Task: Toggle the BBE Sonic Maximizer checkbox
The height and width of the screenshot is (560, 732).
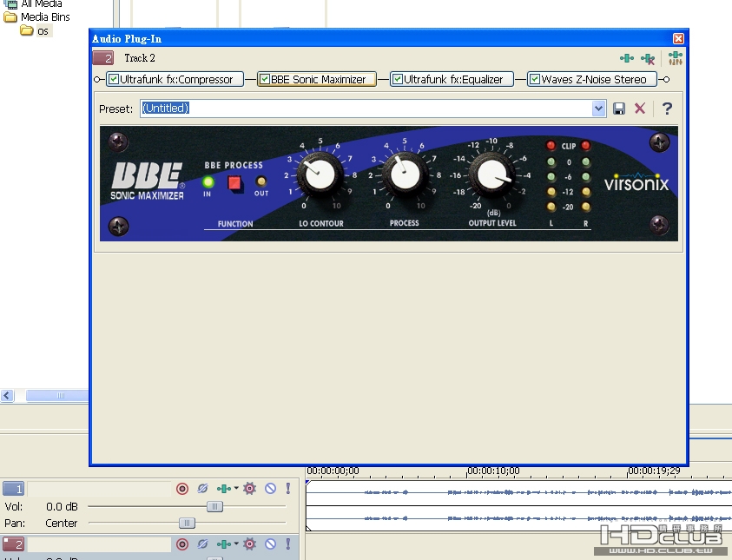Action: click(265, 79)
